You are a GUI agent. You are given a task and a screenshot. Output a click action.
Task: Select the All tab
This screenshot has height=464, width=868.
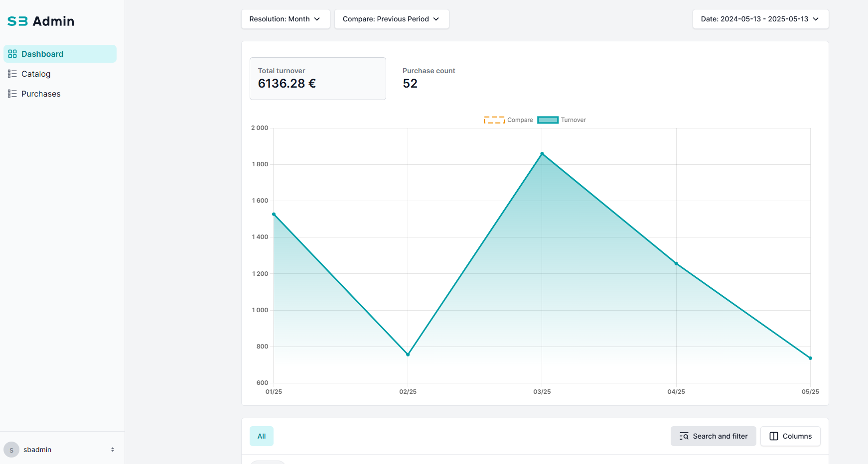(x=262, y=436)
